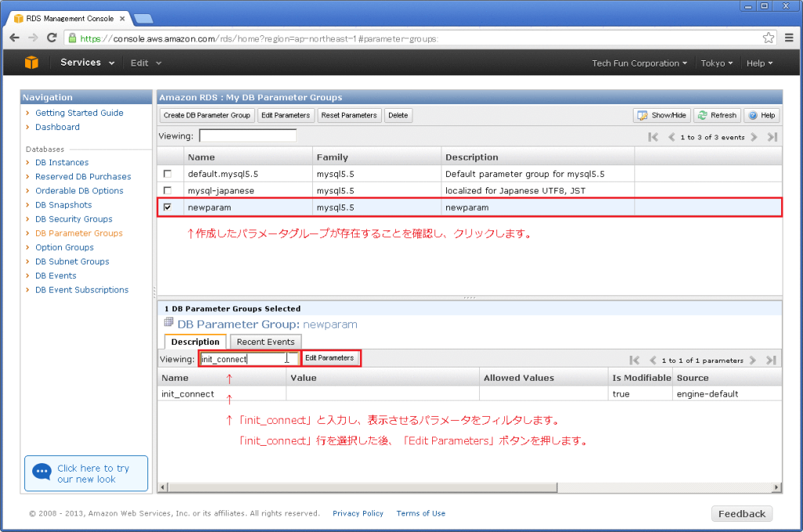
Task: Close the RDS Management Console tab
Action: tap(122, 19)
